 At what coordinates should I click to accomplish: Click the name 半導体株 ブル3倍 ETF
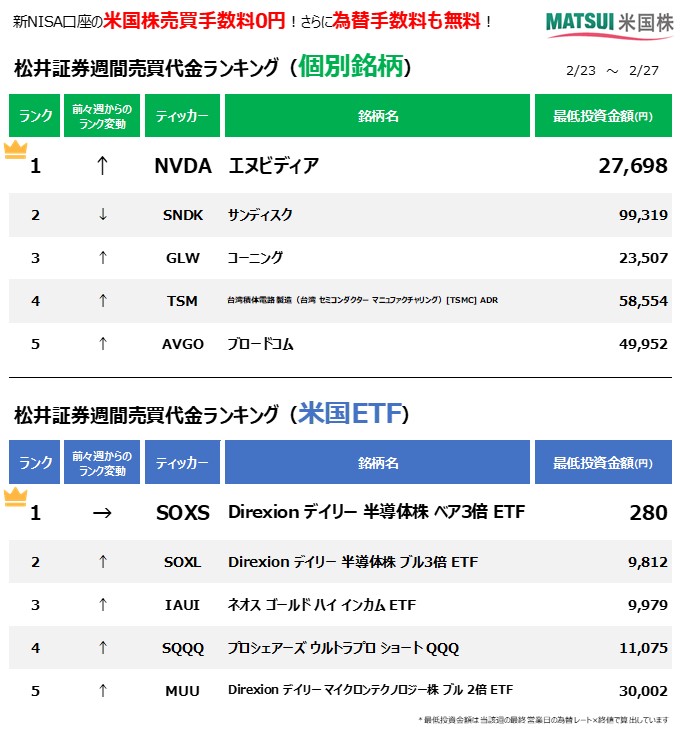353,562
